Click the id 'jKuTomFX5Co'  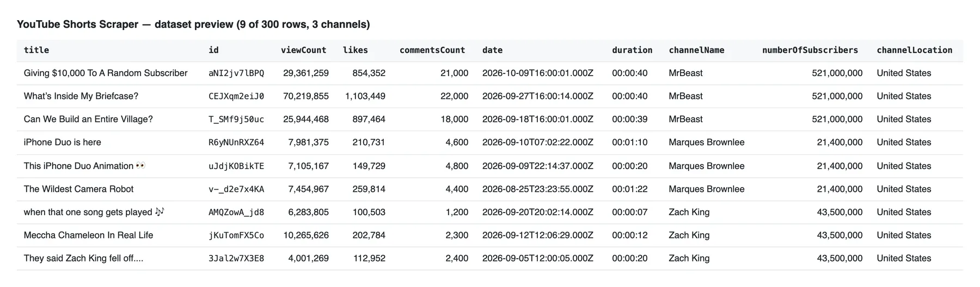pyautogui.click(x=236, y=235)
